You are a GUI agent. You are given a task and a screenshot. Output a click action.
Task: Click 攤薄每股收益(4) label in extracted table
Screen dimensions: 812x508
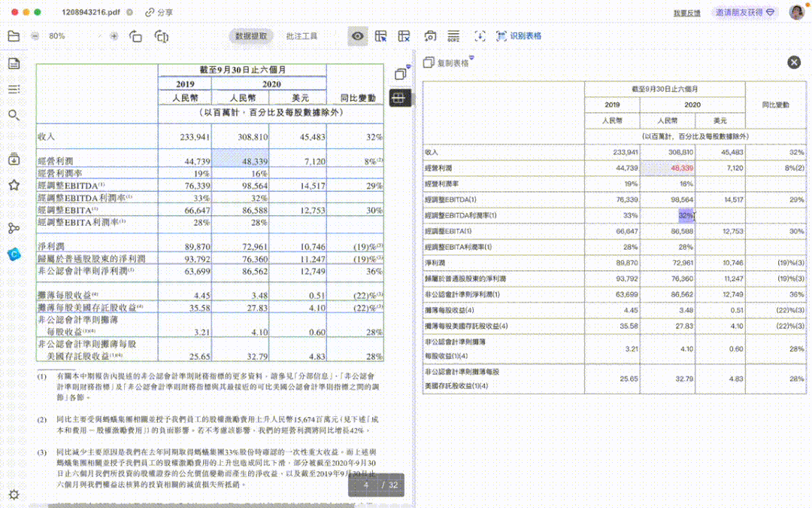pos(450,310)
